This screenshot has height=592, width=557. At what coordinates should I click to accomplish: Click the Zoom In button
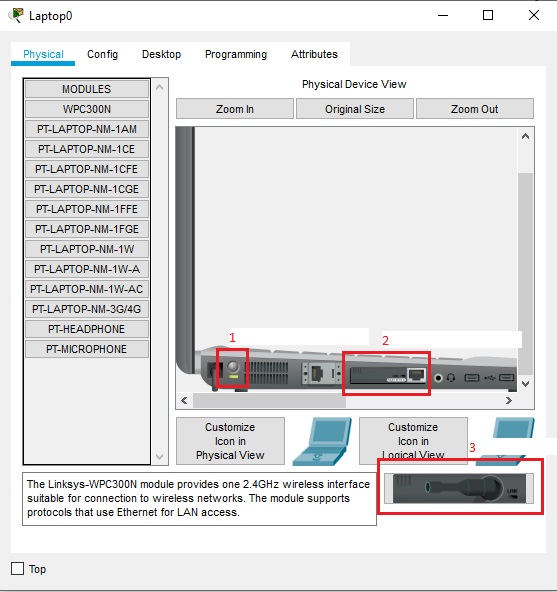235,109
